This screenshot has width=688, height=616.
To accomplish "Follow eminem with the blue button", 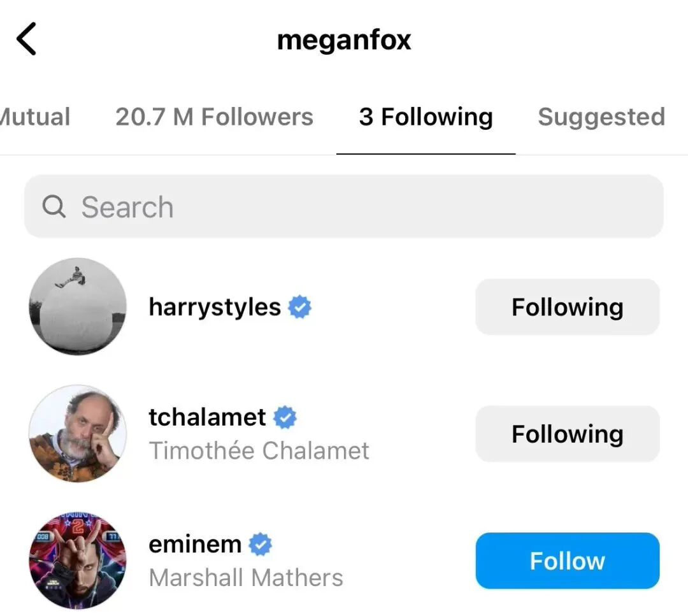I will (x=567, y=561).
